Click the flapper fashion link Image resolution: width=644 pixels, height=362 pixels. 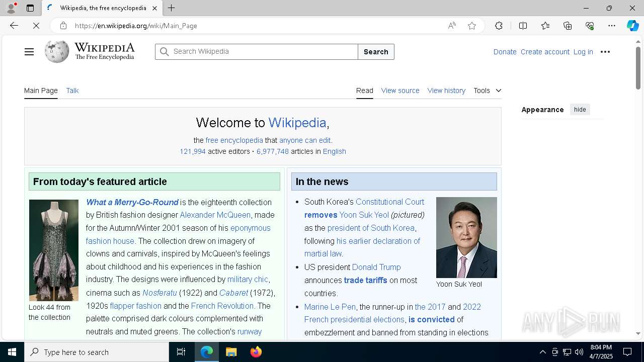pos(136,306)
